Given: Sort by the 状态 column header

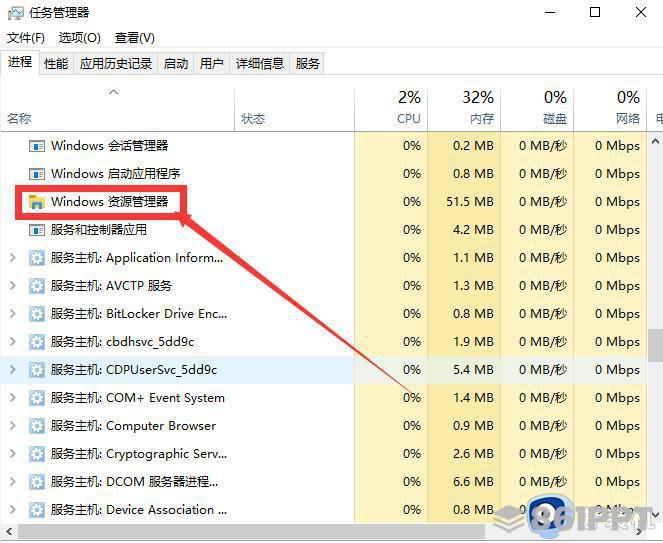Looking at the screenshot, I should point(294,110).
